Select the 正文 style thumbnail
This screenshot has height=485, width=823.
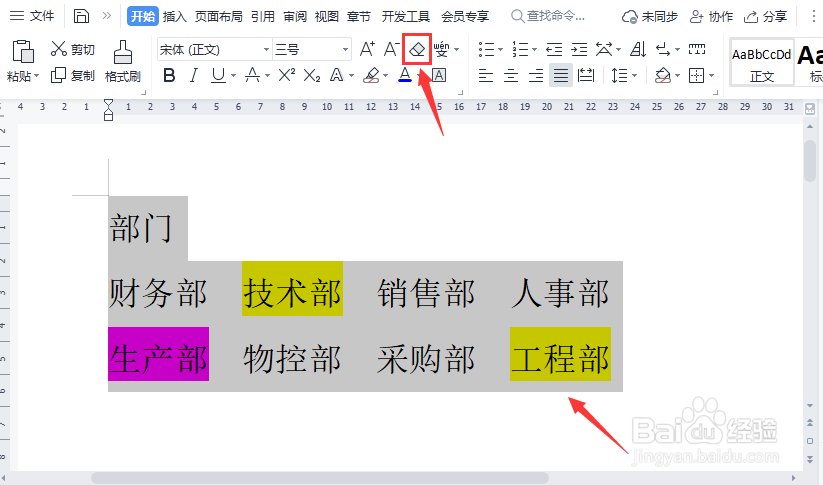[762, 63]
